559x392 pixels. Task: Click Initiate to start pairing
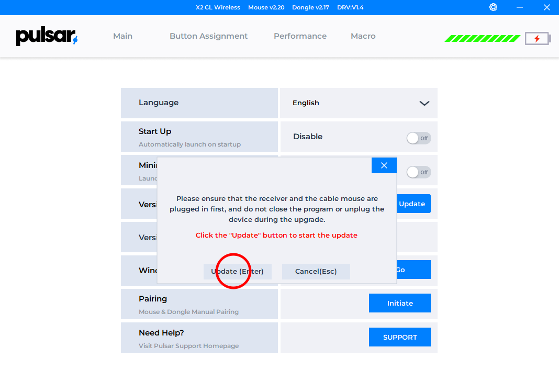tap(400, 303)
